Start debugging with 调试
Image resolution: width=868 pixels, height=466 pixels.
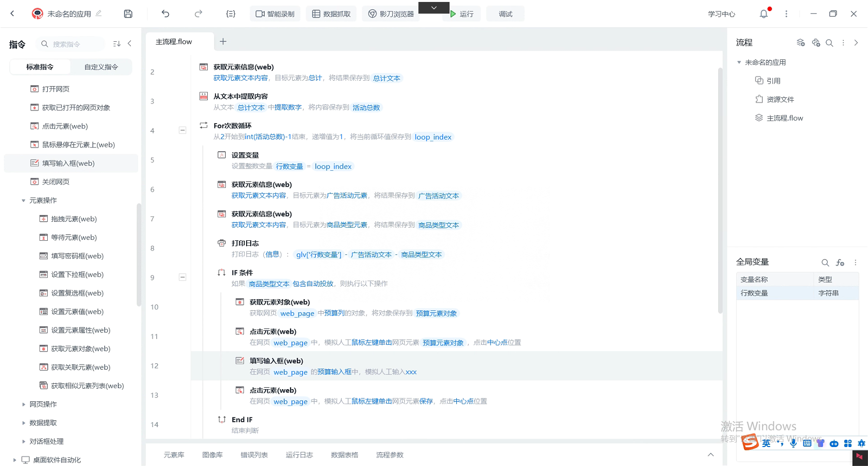(x=506, y=14)
